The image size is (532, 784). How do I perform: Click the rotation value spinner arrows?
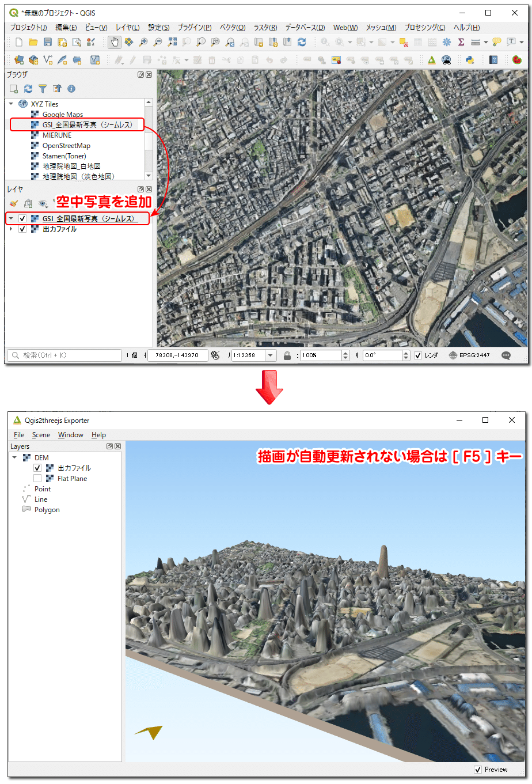(x=406, y=355)
